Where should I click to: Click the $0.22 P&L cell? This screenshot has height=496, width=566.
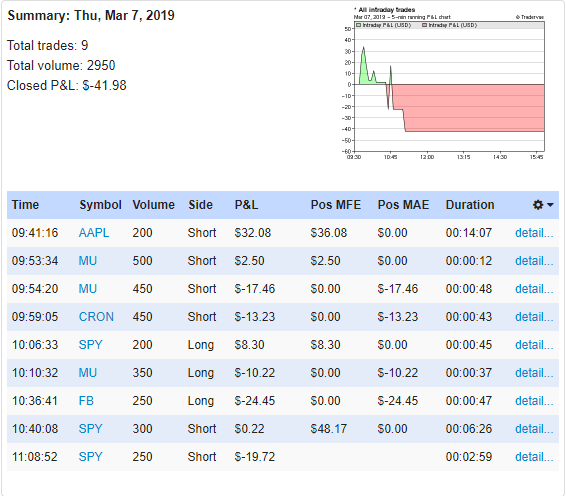point(249,428)
